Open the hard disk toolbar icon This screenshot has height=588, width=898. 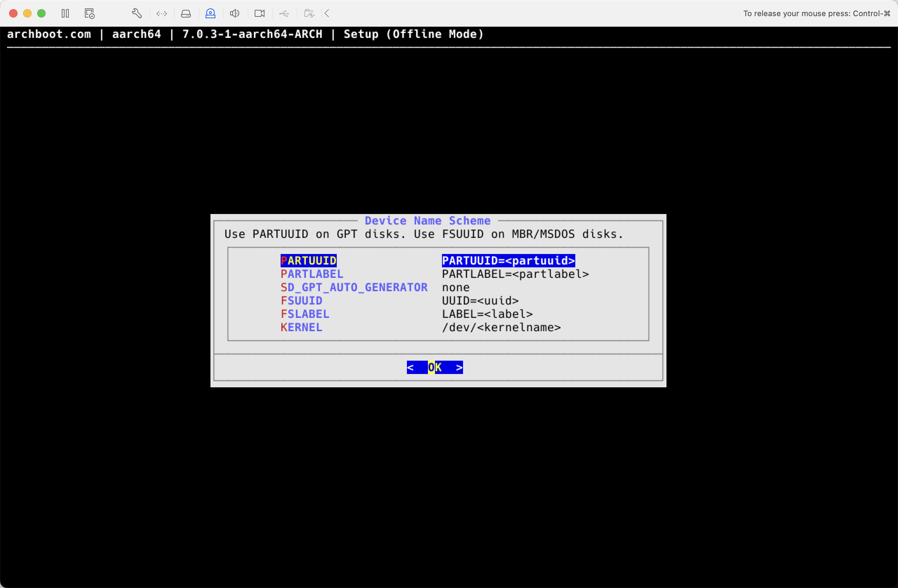pyautogui.click(x=186, y=14)
